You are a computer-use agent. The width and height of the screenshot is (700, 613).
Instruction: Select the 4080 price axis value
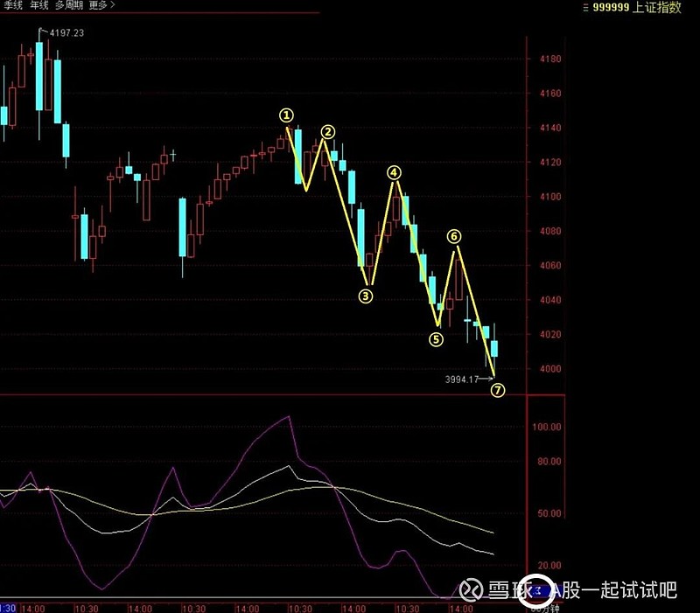click(x=550, y=231)
